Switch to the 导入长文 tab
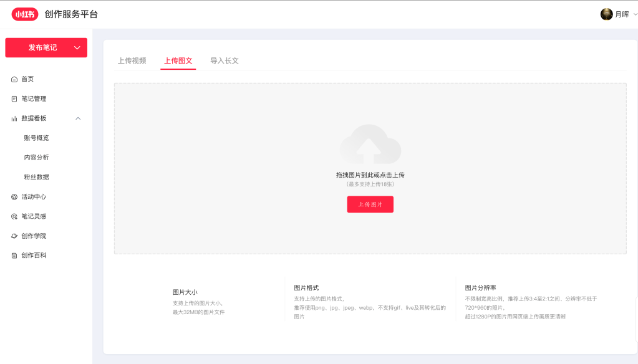The width and height of the screenshot is (638, 364). click(225, 60)
